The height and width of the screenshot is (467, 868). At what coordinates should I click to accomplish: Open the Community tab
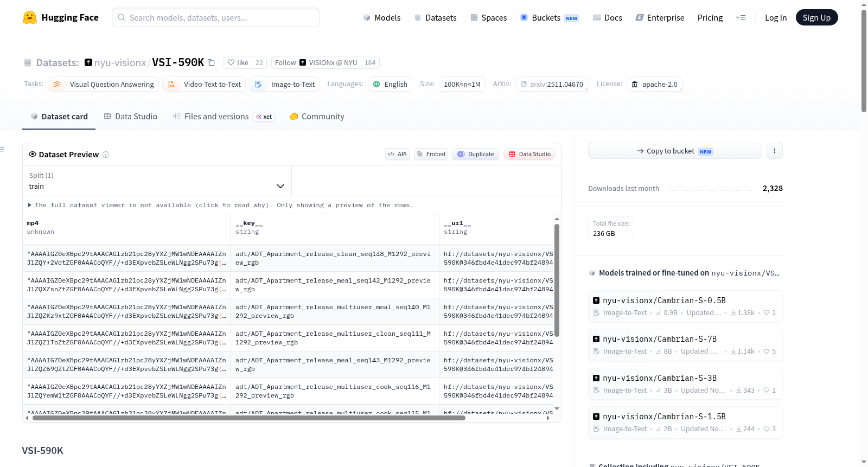click(317, 117)
